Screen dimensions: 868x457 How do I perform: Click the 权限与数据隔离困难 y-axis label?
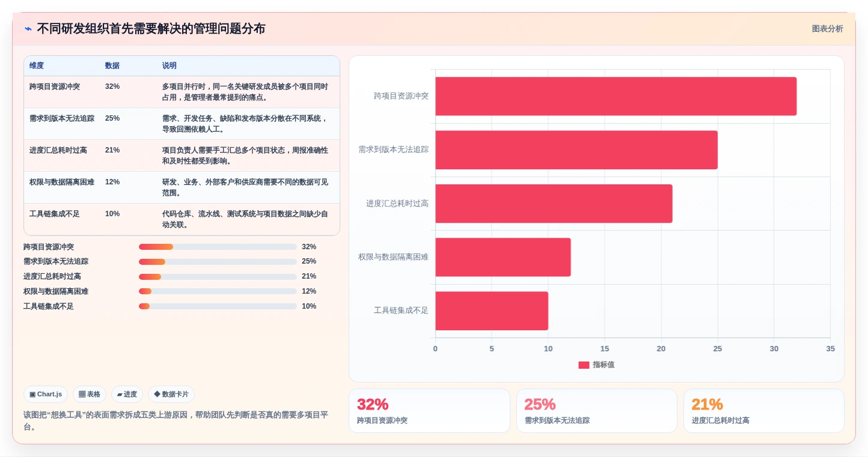pyautogui.click(x=394, y=257)
